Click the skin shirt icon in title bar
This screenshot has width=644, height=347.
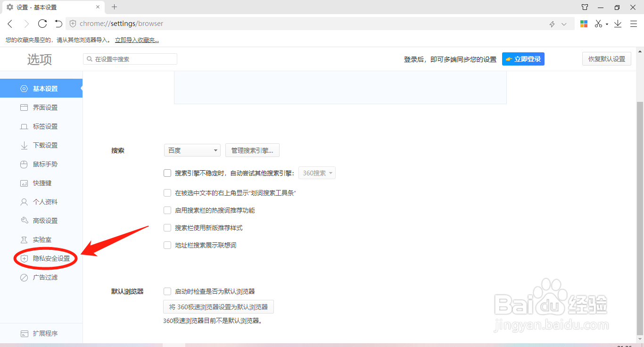[585, 7]
